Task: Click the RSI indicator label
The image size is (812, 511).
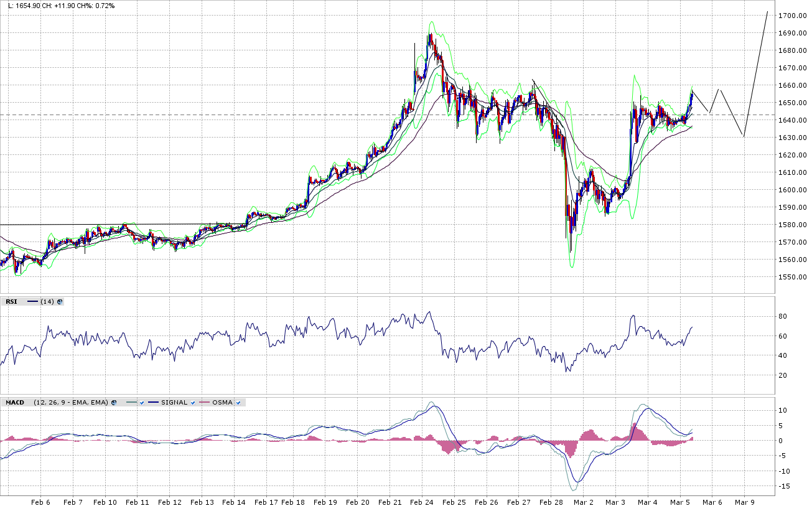Action: tap(12, 302)
